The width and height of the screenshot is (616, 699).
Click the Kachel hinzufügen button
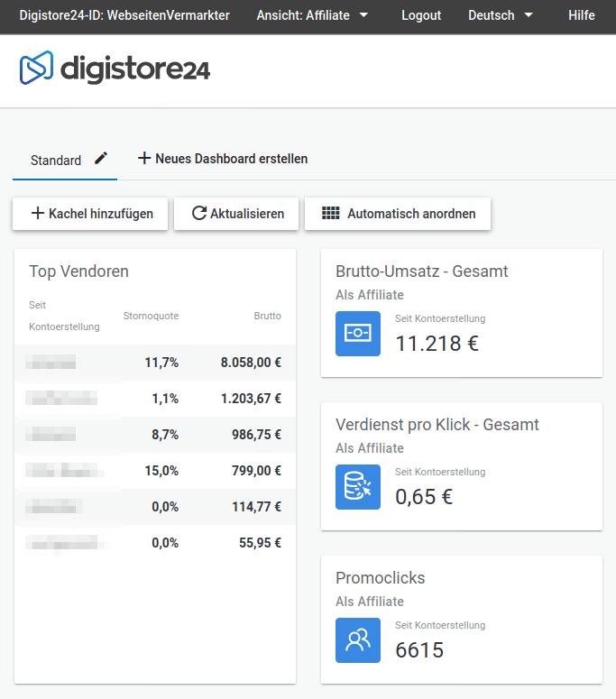coord(90,214)
